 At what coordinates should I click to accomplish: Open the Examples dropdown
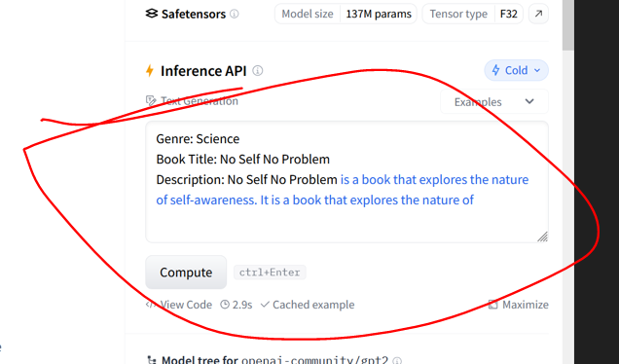click(x=494, y=102)
